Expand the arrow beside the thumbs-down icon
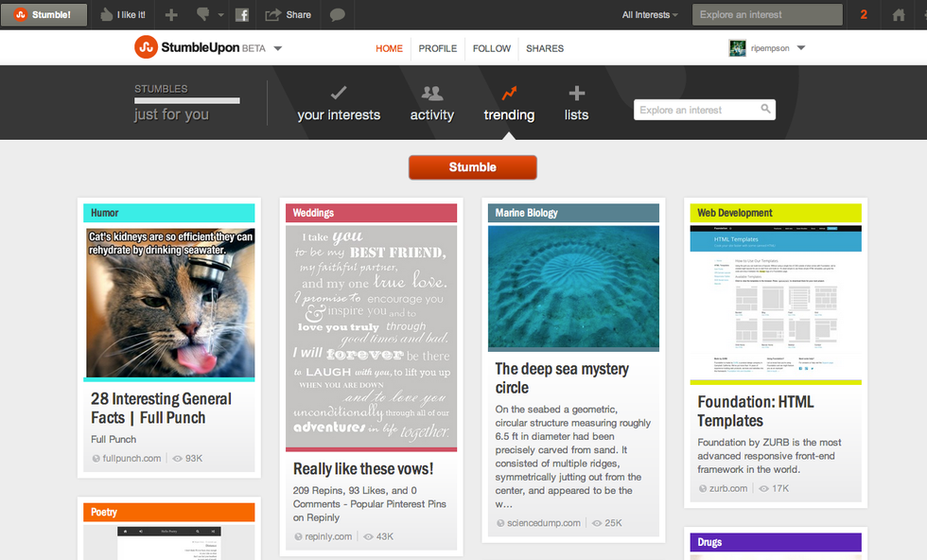Viewport: 927px width, 560px height. [221, 15]
